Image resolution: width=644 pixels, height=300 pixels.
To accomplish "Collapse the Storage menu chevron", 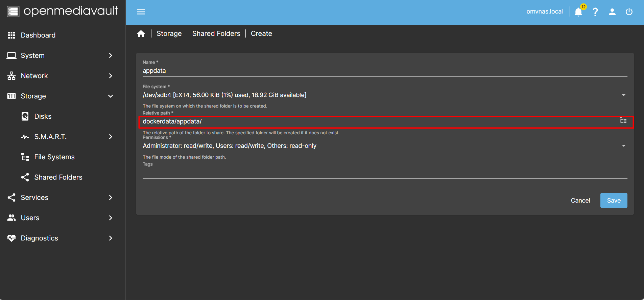I will tap(111, 96).
